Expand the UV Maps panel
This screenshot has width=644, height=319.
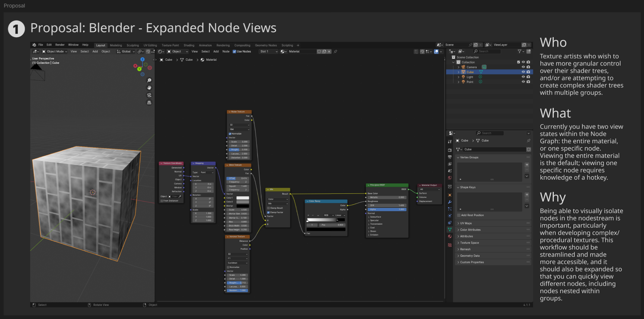click(x=466, y=223)
